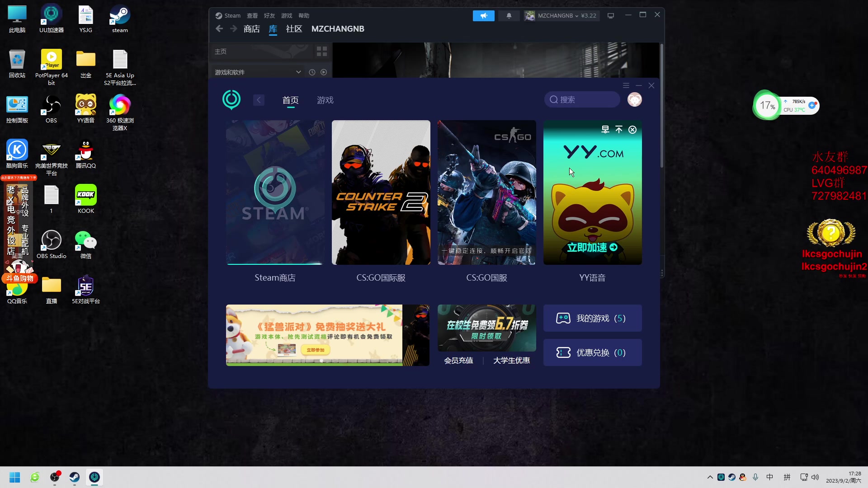
Task: Open the MZCHANGNB account dropdown
Action: (561, 16)
